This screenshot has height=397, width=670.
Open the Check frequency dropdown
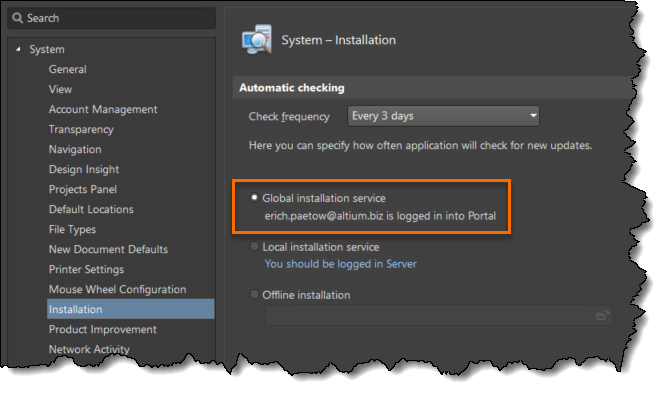click(x=443, y=116)
